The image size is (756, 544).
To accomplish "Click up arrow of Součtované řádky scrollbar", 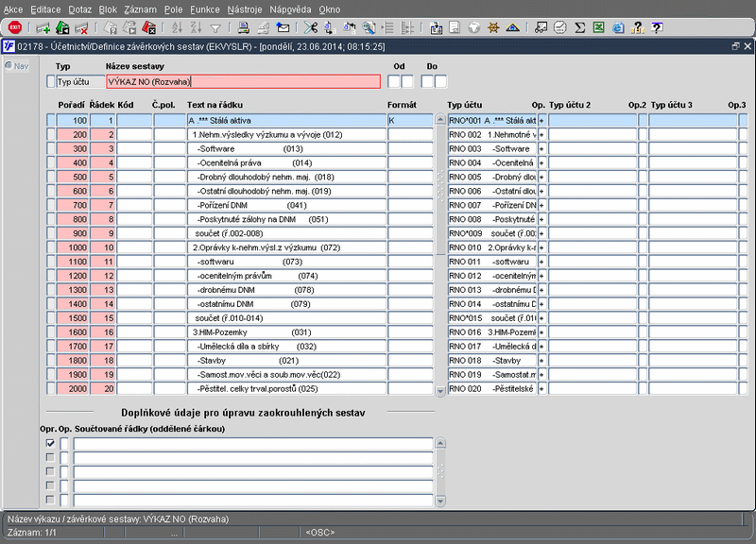I will point(440,443).
